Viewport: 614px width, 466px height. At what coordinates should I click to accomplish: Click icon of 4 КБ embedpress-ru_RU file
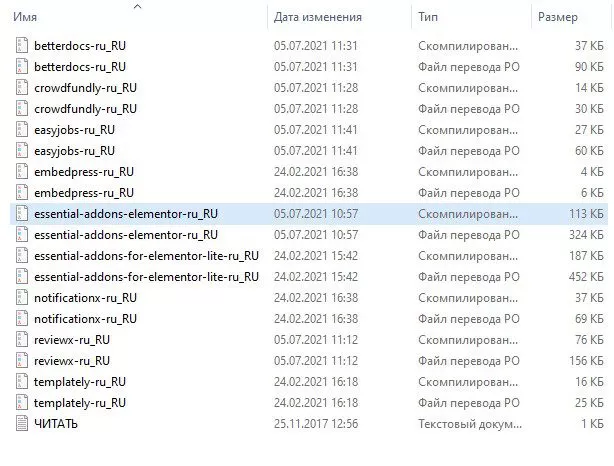tap(23, 172)
